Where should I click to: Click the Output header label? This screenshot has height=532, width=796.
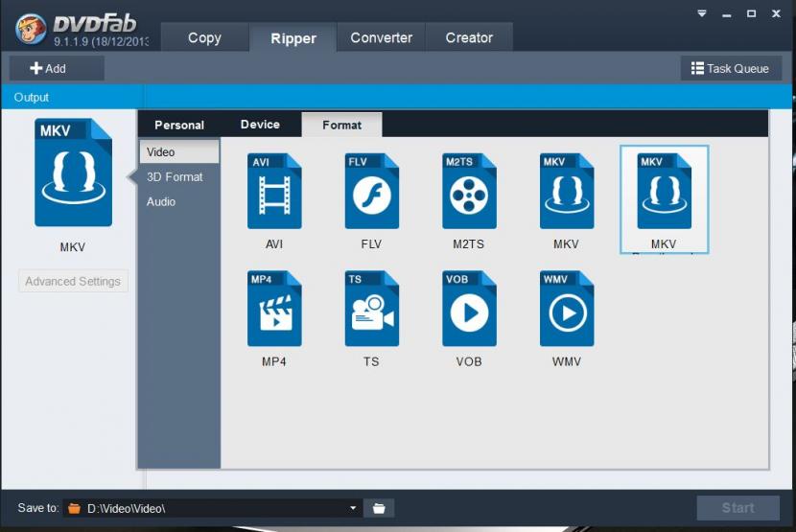click(x=32, y=97)
